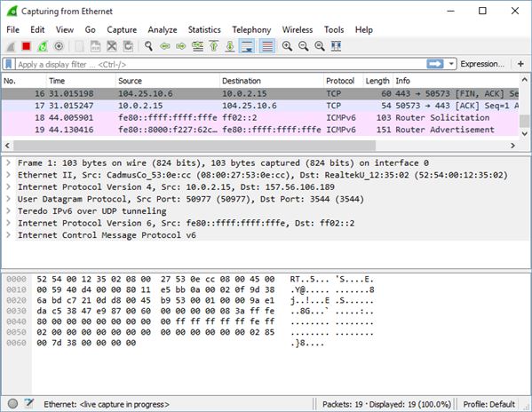Sort packets by Source column
This screenshot has height=412, width=532.
pyautogui.click(x=168, y=81)
